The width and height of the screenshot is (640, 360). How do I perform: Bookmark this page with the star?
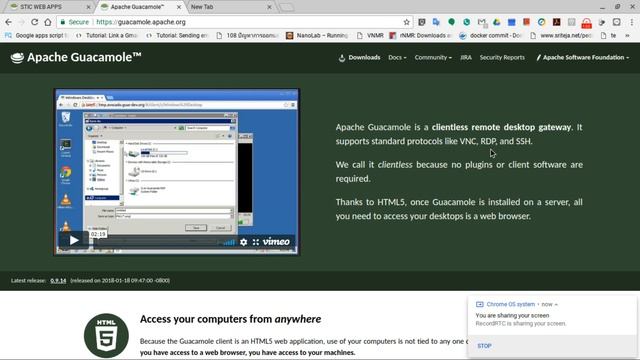[x=406, y=22]
